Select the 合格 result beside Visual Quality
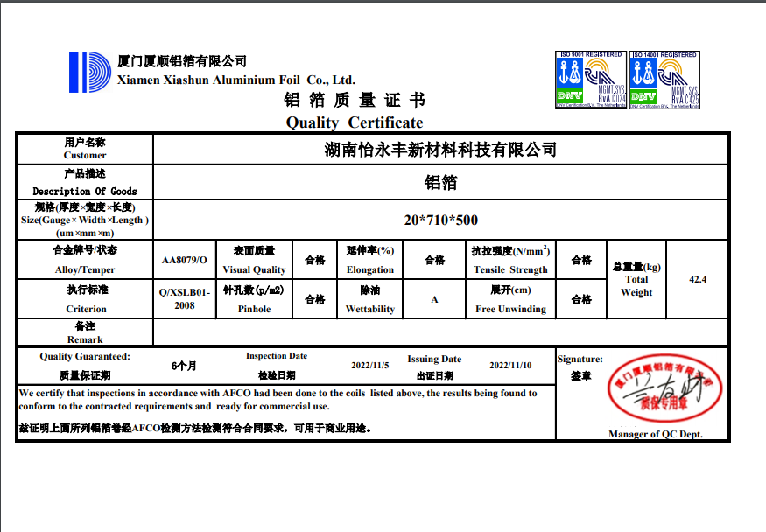 pos(315,260)
